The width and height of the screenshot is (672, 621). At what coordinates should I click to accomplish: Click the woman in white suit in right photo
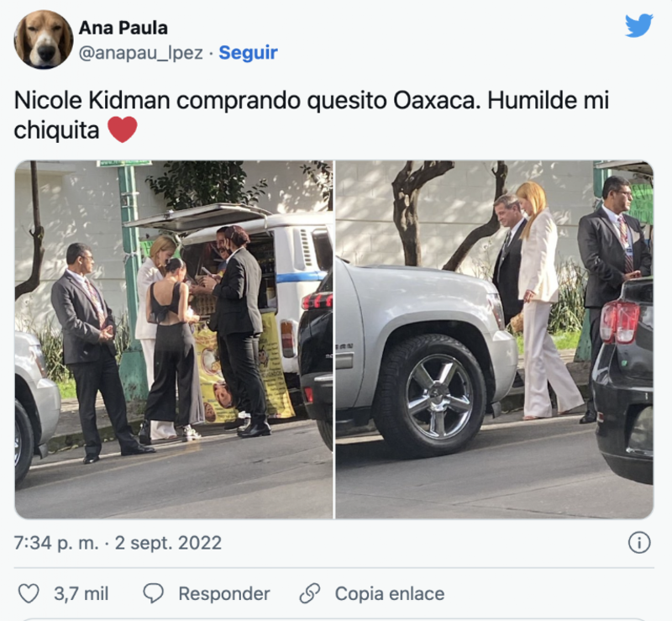pyautogui.click(x=543, y=300)
